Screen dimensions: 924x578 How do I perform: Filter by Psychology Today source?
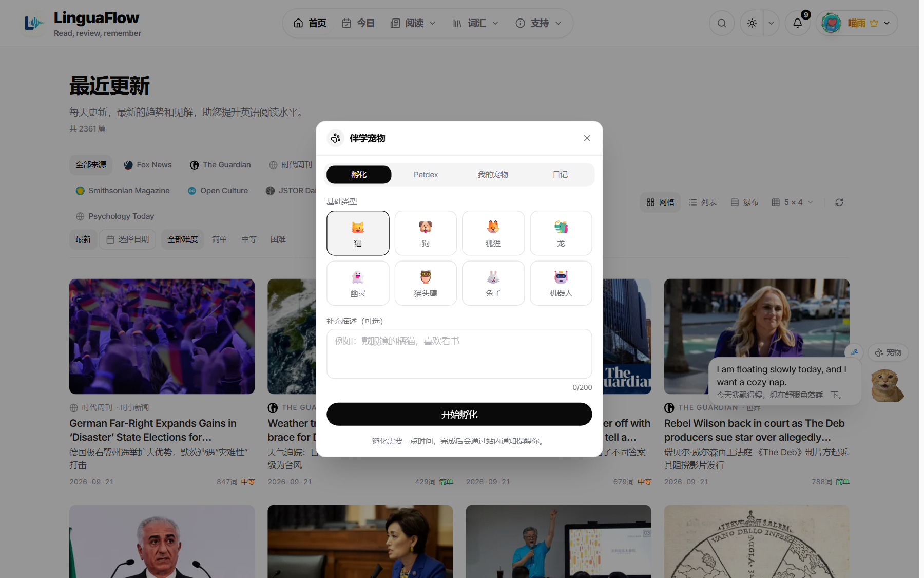tap(115, 216)
